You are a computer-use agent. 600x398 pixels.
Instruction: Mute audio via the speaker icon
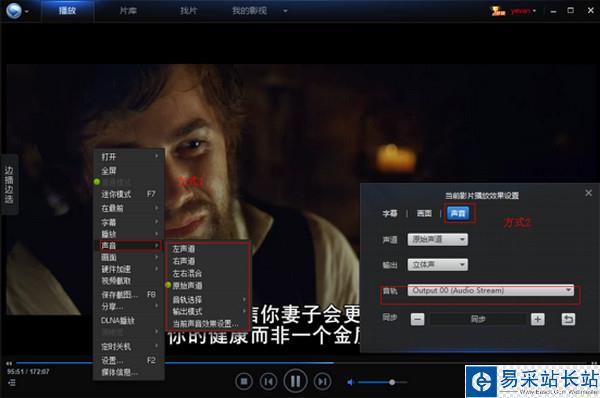pos(350,382)
